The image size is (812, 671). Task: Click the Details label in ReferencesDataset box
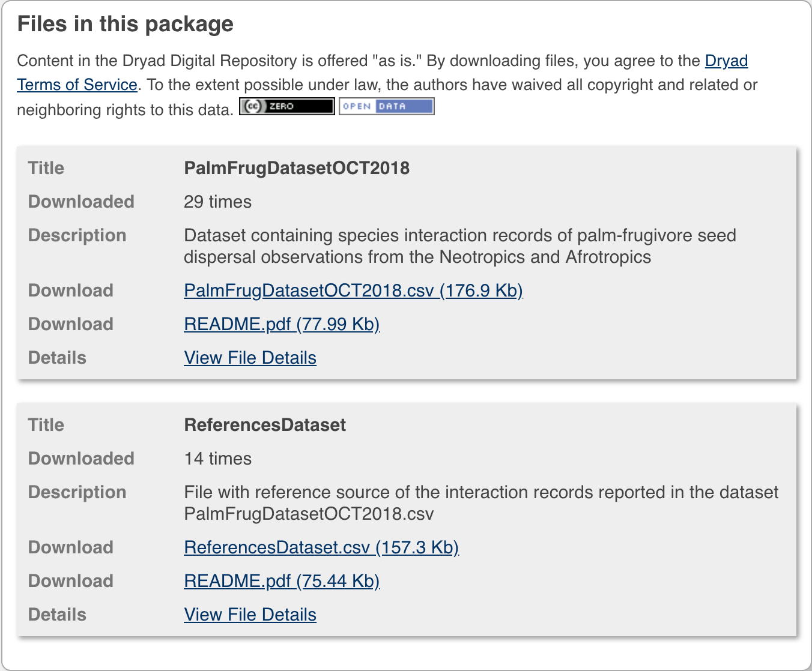click(x=57, y=615)
